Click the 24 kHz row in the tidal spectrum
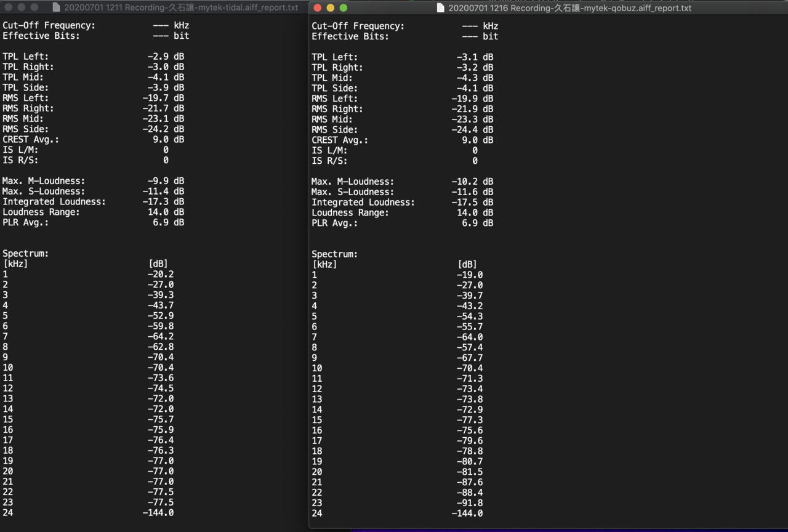Viewport: 788px width, 532px height. pos(88,512)
